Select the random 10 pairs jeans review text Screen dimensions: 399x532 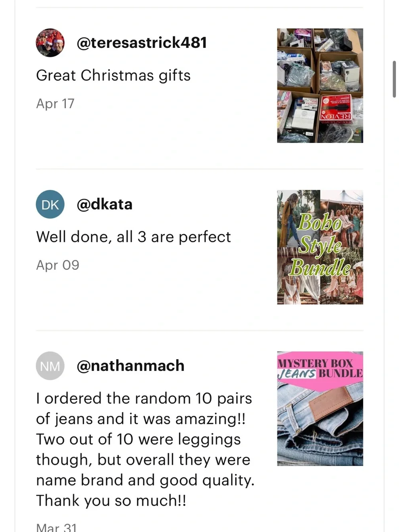point(145,449)
